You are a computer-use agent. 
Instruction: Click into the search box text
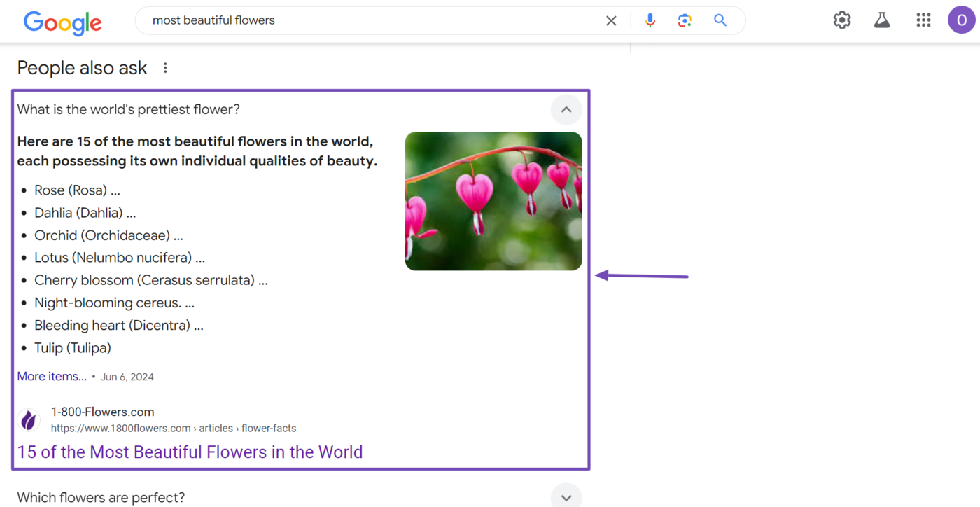[x=213, y=20]
